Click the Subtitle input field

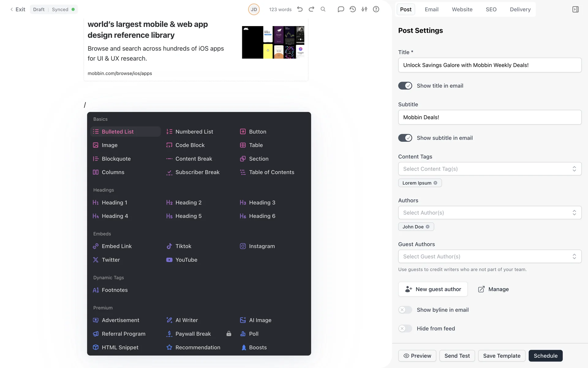(x=489, y=117)
